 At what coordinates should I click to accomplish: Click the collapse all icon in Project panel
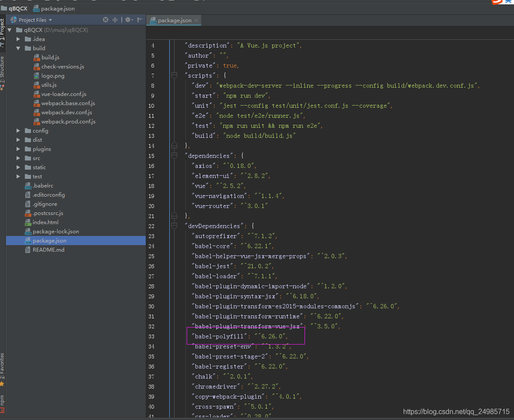point(115,20)
